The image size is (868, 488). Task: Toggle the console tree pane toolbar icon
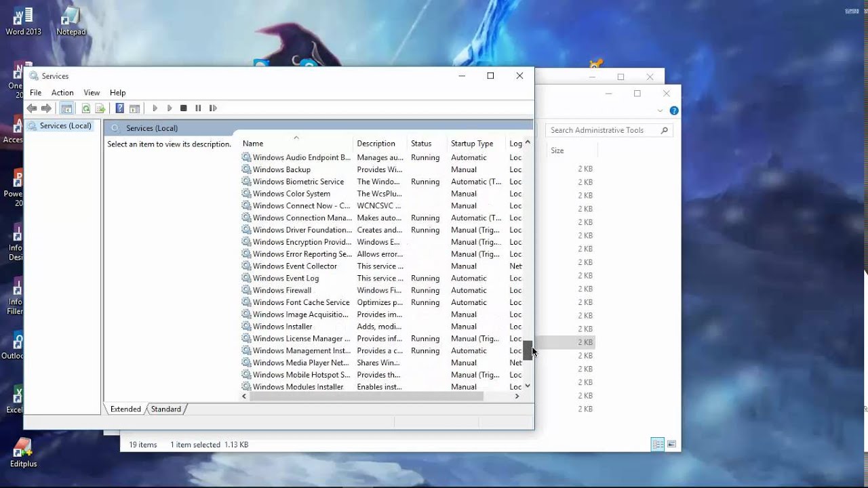tap(66, 108)
